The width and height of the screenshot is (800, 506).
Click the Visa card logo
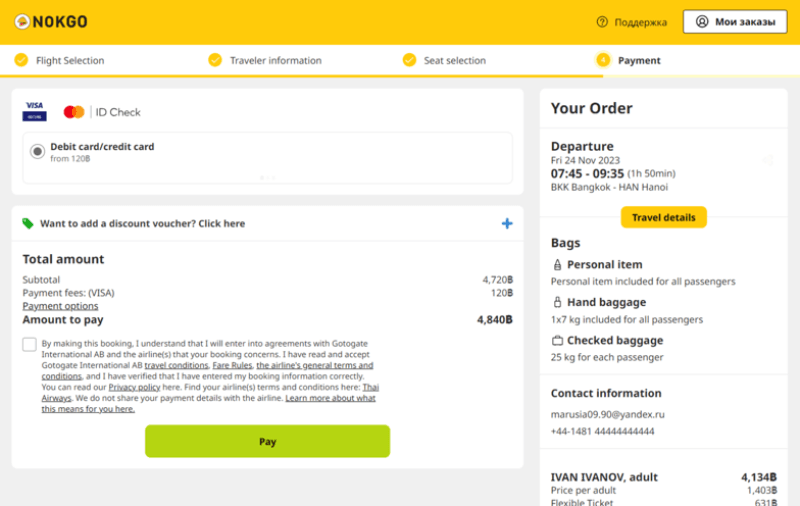[34, 112]
